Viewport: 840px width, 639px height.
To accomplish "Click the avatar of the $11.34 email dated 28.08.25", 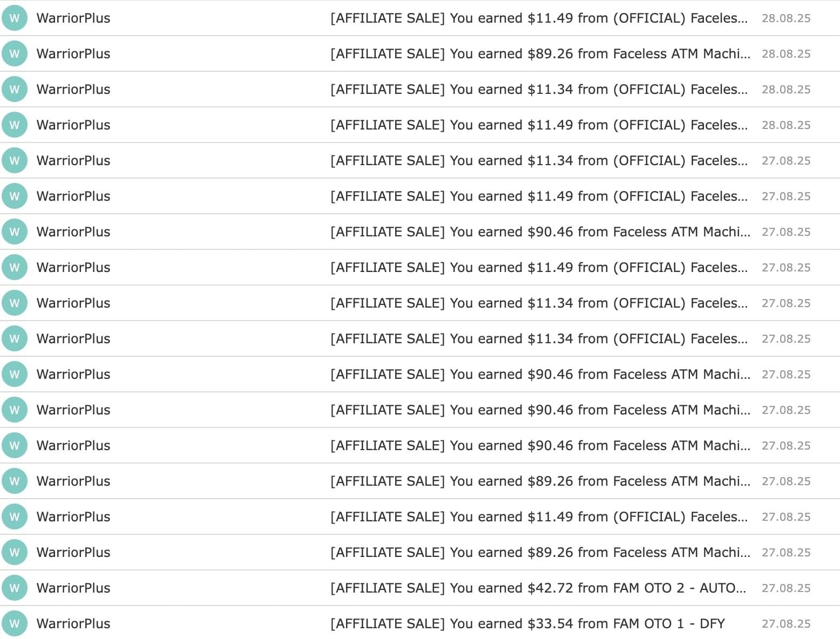I will 15,89.
